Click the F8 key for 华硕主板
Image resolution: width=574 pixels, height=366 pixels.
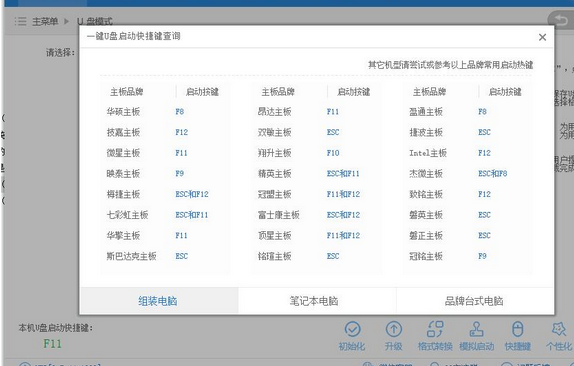point(179,112)
